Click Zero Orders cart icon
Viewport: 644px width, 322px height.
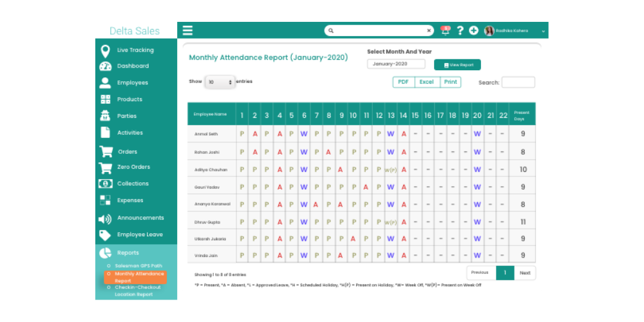105,167
